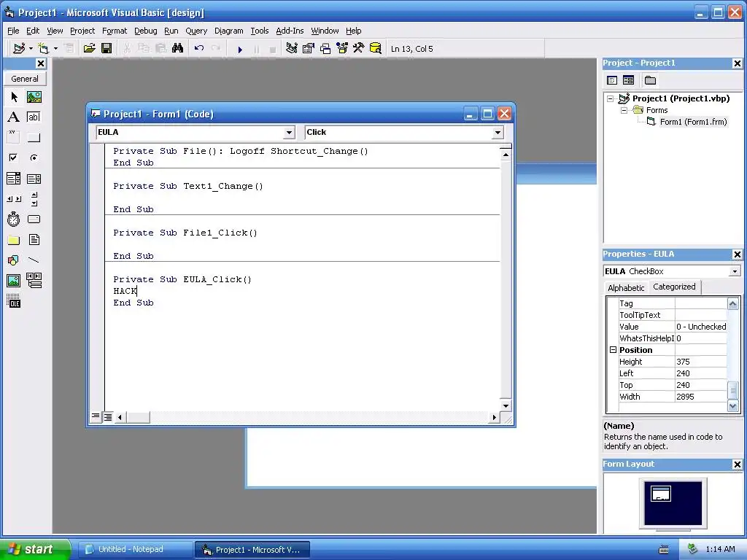Open Object Browser from the toolbar

point(342,48)
